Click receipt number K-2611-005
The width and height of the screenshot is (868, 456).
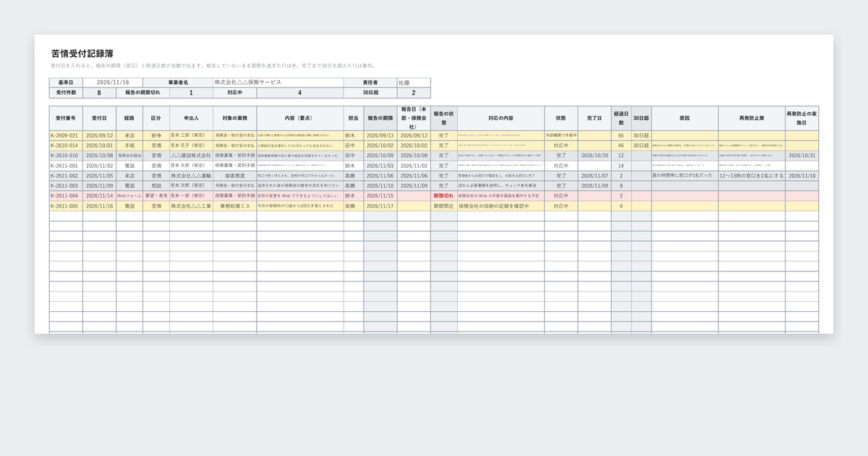[66, 206]
